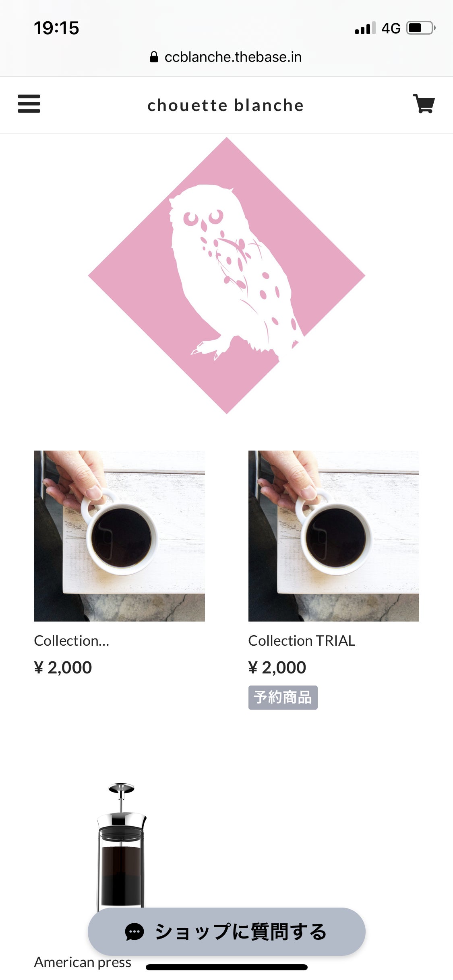Screen dimensions: 453x980
Task: Open the Collection TRIAL product image
Action: click(334, 536)
